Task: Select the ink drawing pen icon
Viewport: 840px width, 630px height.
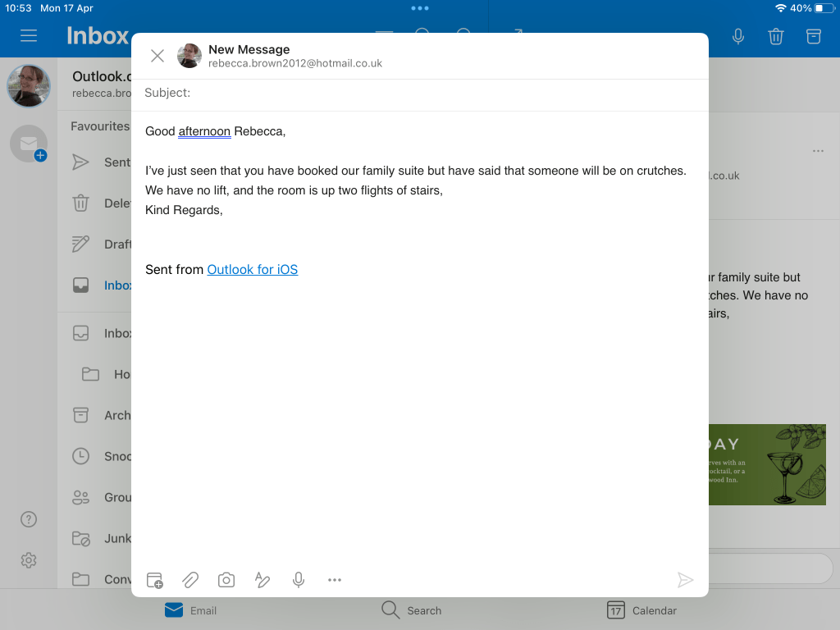Action: (x=262, y=580)
